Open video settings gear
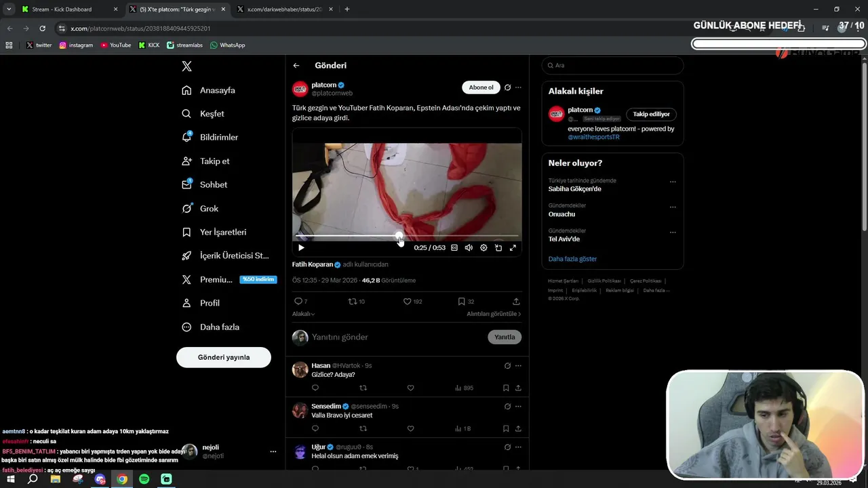Screen dimensions: 868x488 (x=484, y=248)
